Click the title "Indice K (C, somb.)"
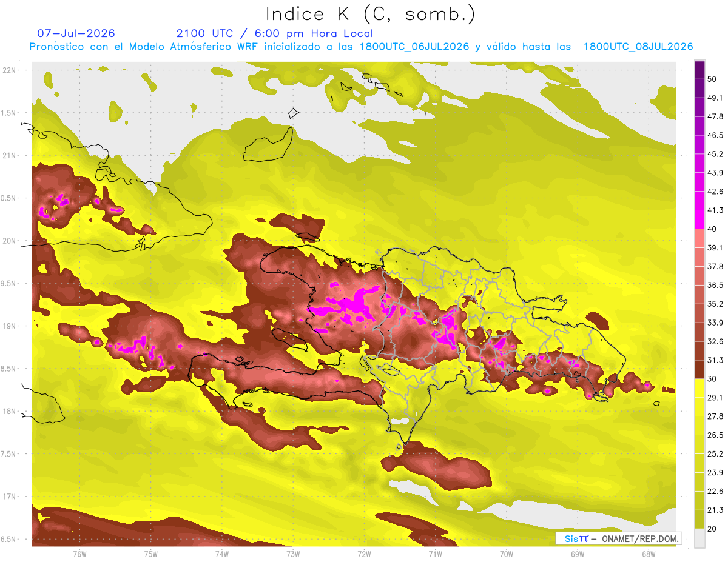728x562 pixels. pyautogui.click(x=371, y=14)
